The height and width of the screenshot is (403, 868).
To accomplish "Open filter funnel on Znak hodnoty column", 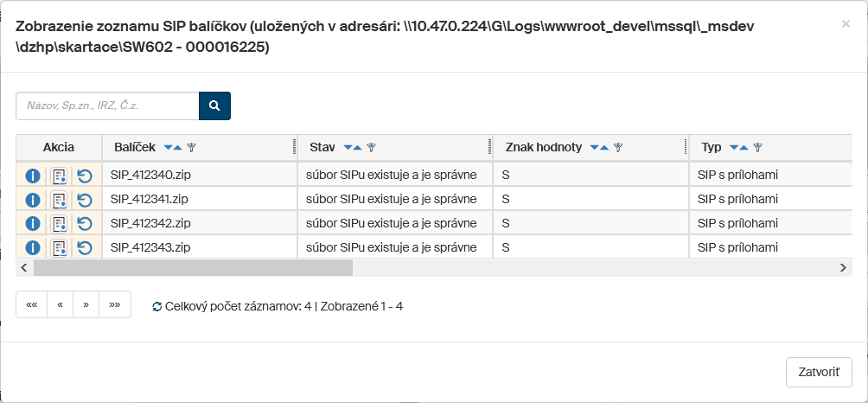I will coord(618,148).
